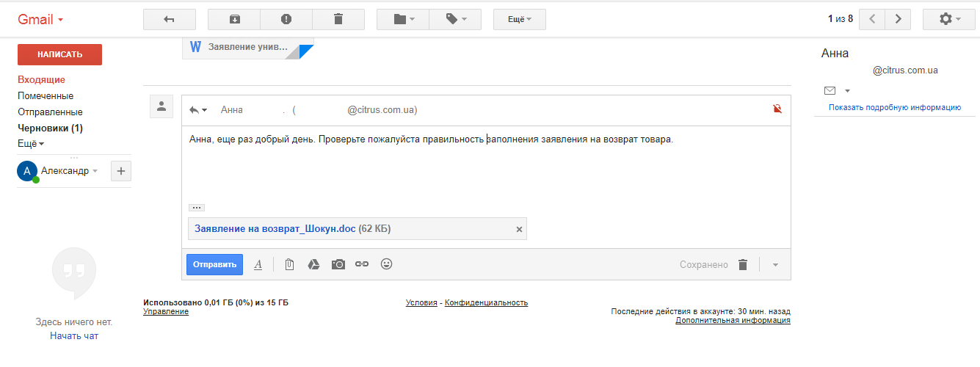Insert a photo with the camera icon
The width and height of the screenshot is (980, 367).
click(x=338, y=264)
